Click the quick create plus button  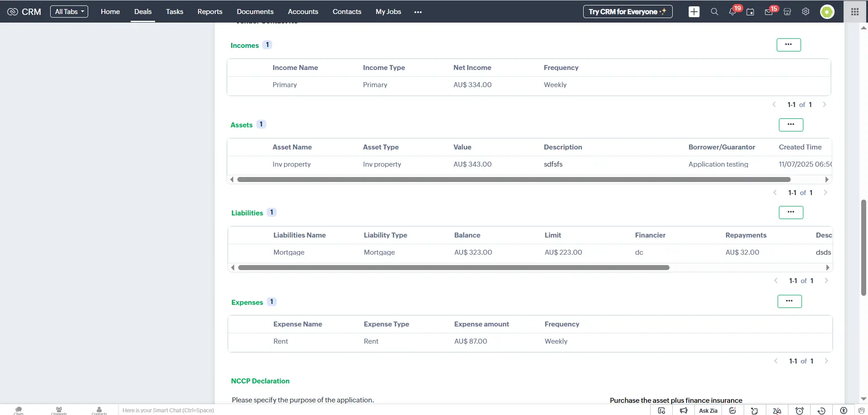pos(694,11)
